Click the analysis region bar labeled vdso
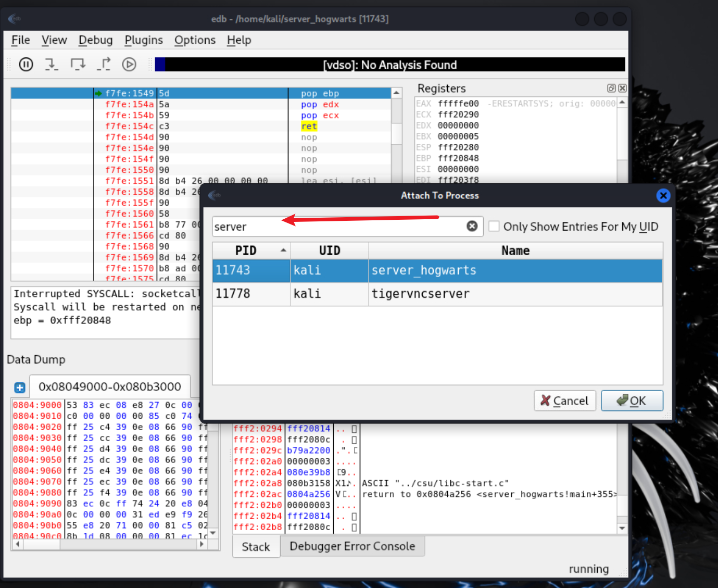718x588 pixels. click(x=390, y=65)
